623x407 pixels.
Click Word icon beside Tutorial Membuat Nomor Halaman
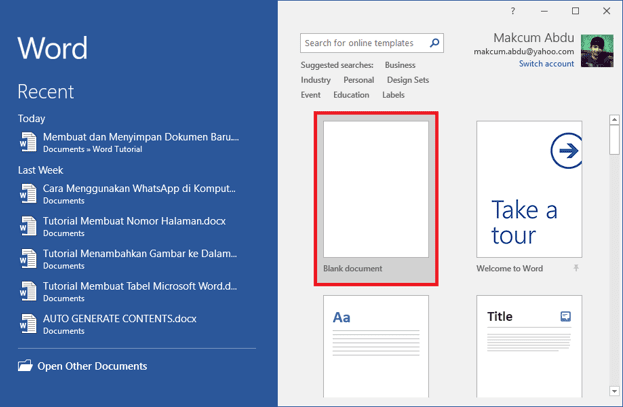tap(28, 226)
